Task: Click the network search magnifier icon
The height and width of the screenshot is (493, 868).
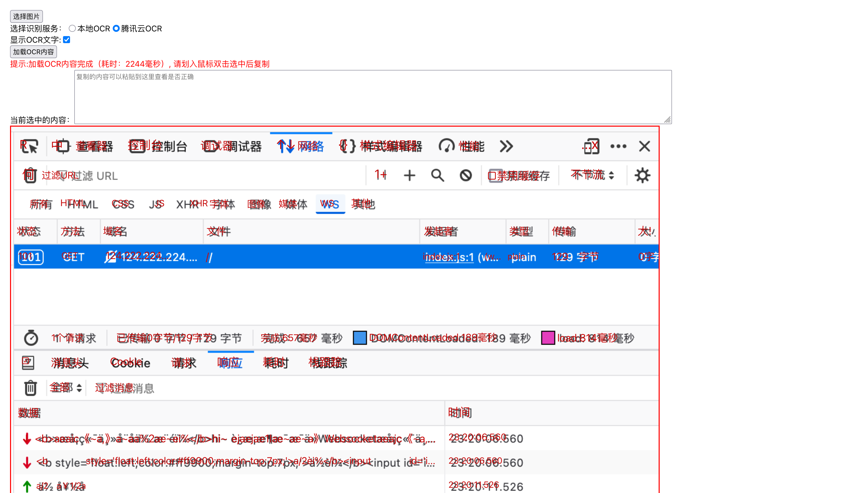Action: tap(437, 175)
